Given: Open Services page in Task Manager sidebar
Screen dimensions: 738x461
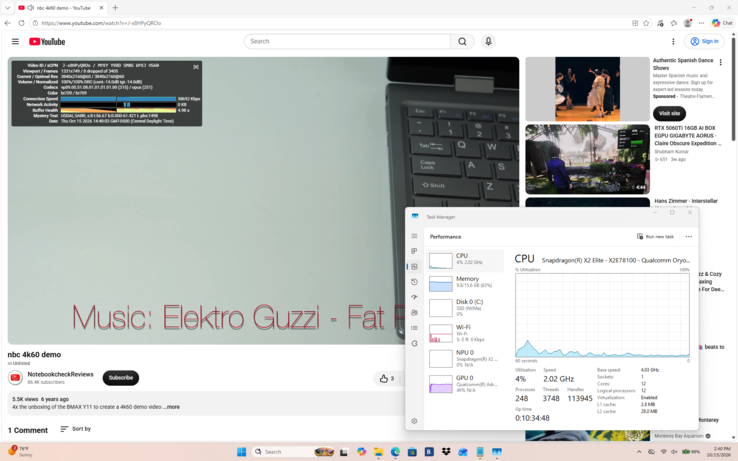Looking at the screenshot, I should 414,343.
